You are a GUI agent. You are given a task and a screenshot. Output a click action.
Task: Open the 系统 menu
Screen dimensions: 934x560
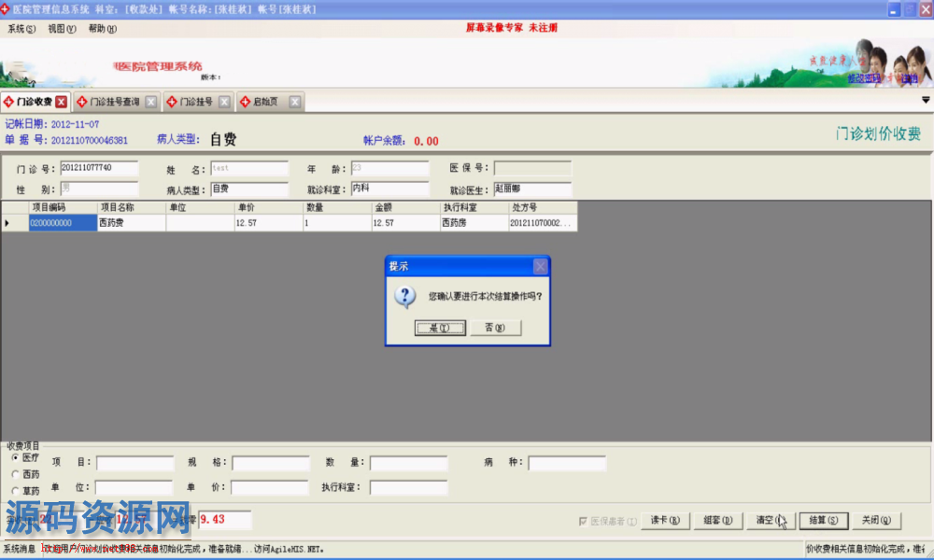[x=21, y=29]
